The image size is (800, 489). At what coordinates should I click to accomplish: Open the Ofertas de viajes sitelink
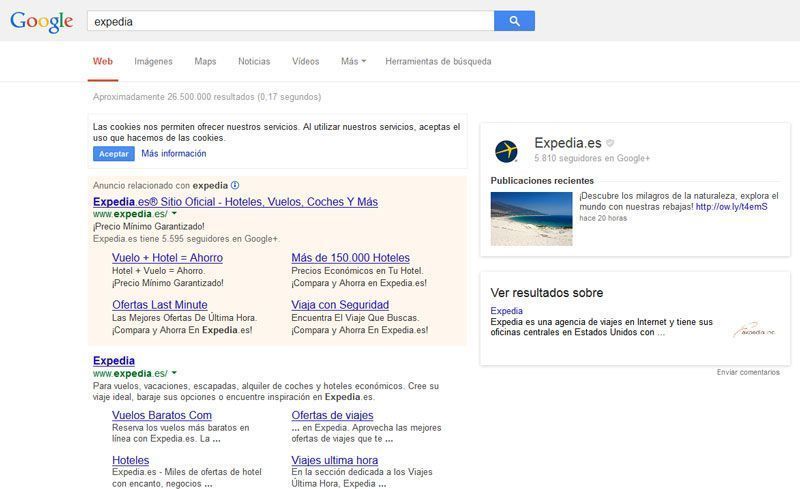[332, 415]
